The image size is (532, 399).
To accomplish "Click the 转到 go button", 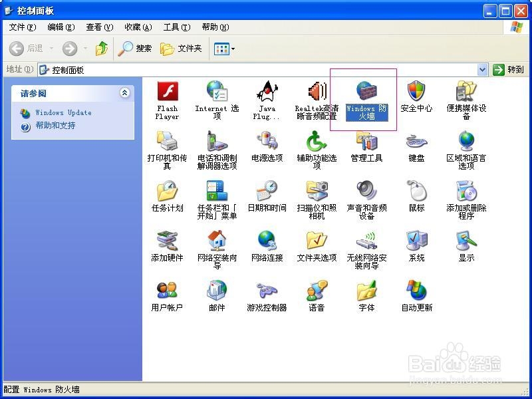I will coord(508,70).
